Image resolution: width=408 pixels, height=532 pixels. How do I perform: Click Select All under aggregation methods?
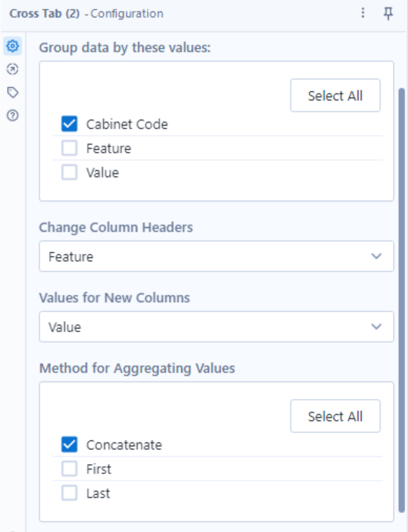coord(335,416)
